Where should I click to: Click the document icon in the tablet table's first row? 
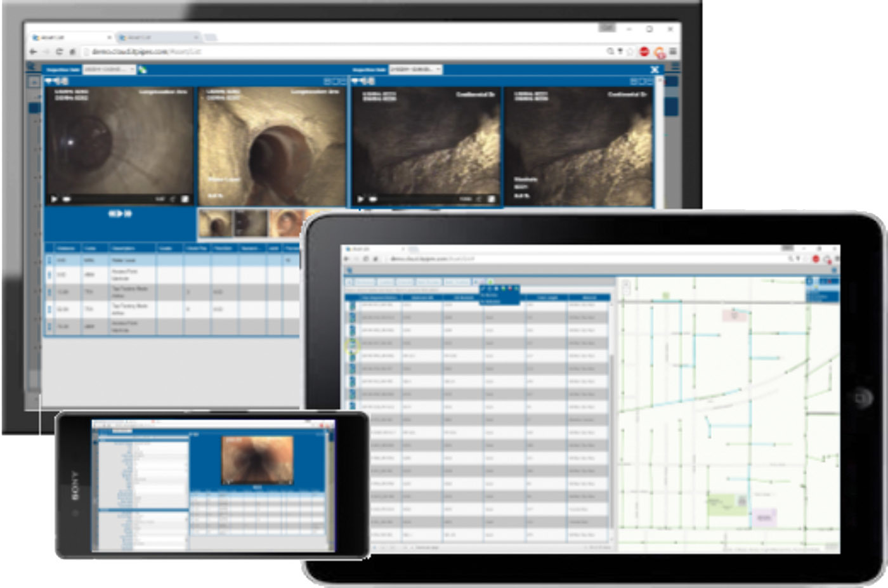point(352,306)
